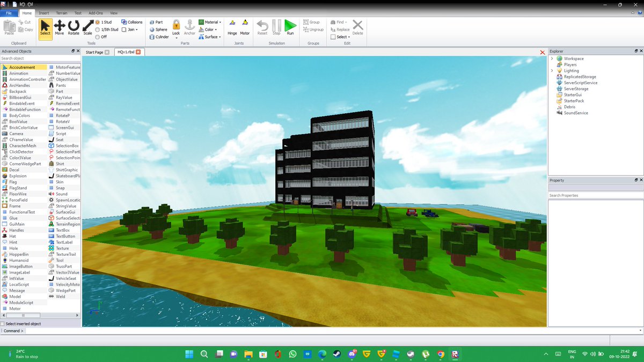Open the View ribbon tab
The image size is (644, 362).
(x=114, y=12)
